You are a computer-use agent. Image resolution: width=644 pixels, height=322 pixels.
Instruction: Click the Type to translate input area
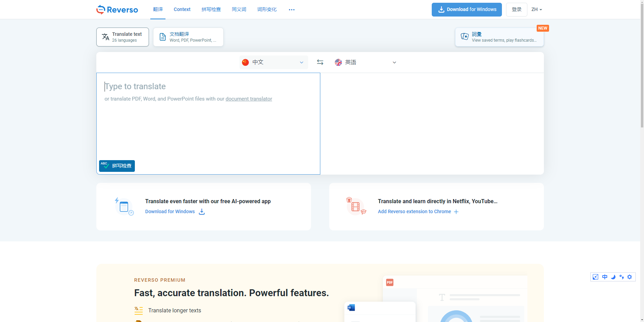(208, 123)
